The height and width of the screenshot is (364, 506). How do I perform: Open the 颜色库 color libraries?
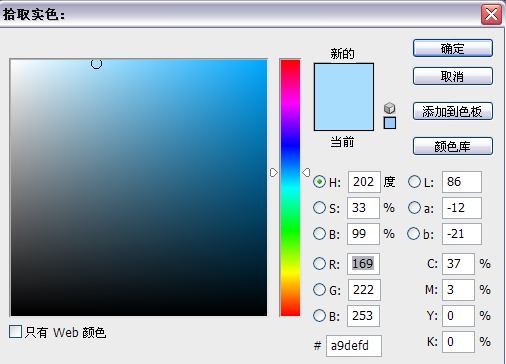[x=453, y=146]
